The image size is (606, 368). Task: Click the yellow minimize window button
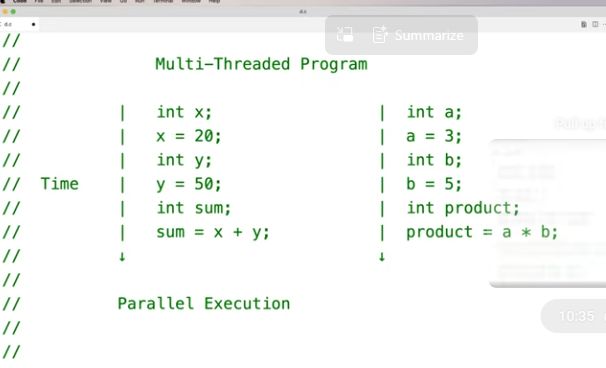[x=5, y=12]
